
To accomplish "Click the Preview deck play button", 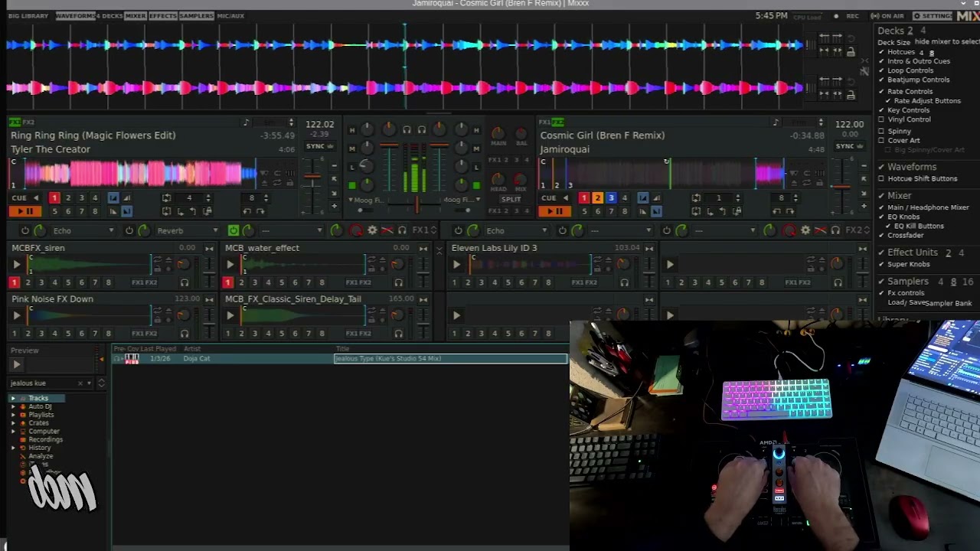I will tap(16, 365).
